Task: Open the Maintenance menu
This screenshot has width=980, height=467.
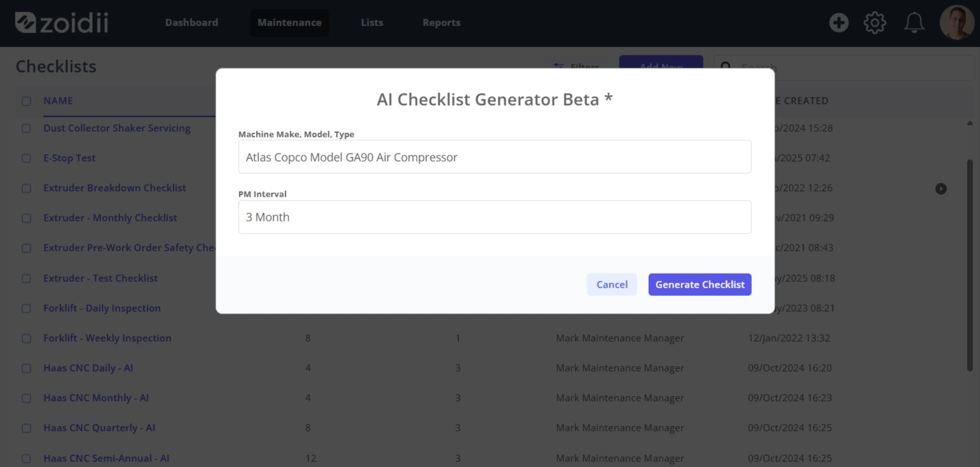Action: point(289,22)
